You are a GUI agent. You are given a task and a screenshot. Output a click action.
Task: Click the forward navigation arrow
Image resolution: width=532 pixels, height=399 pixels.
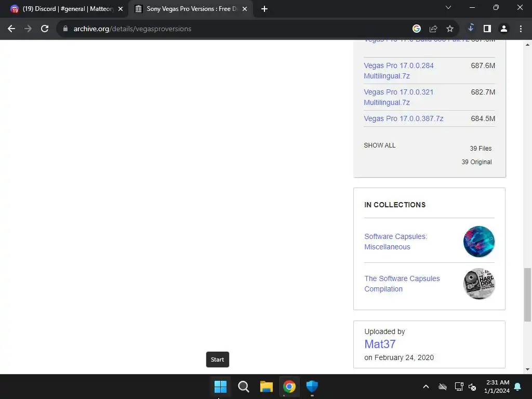pyautogui.click(x=28, y=29)
